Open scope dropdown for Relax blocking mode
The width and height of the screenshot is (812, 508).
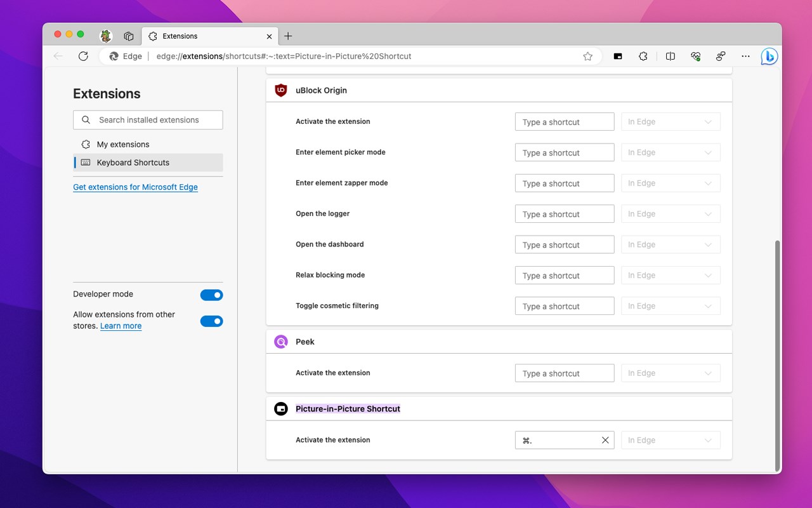point(671,275)
